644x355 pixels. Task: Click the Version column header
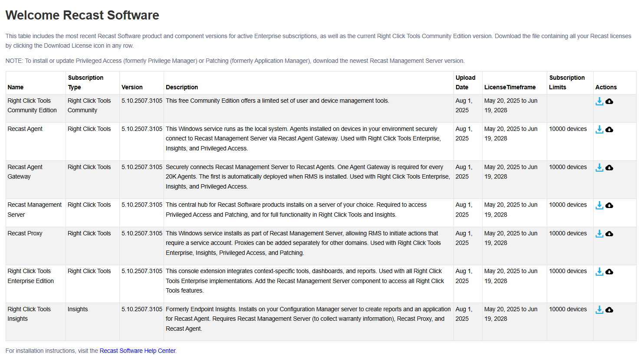[x=132, y=87]
